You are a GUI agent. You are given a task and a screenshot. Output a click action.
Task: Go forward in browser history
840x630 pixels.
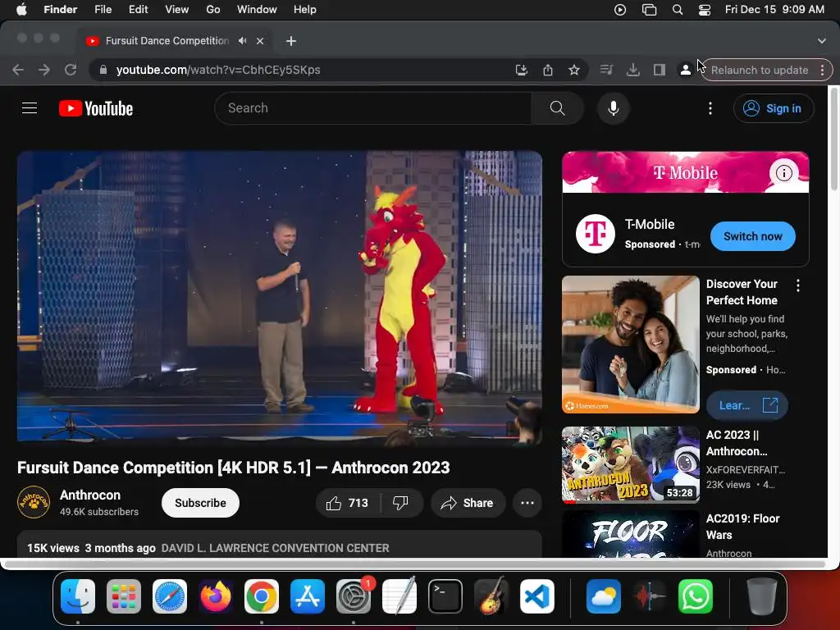click(x=44, y=70)
